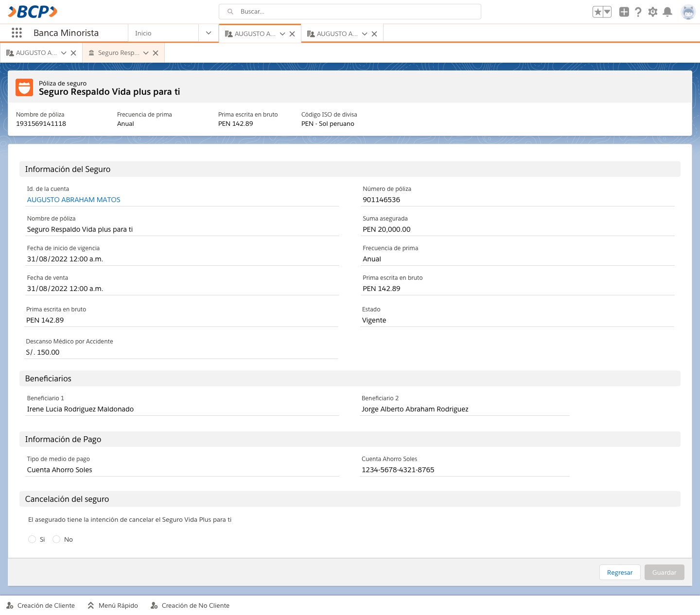Expand the Inicio navigation dropdown chevron

(209, 33)
